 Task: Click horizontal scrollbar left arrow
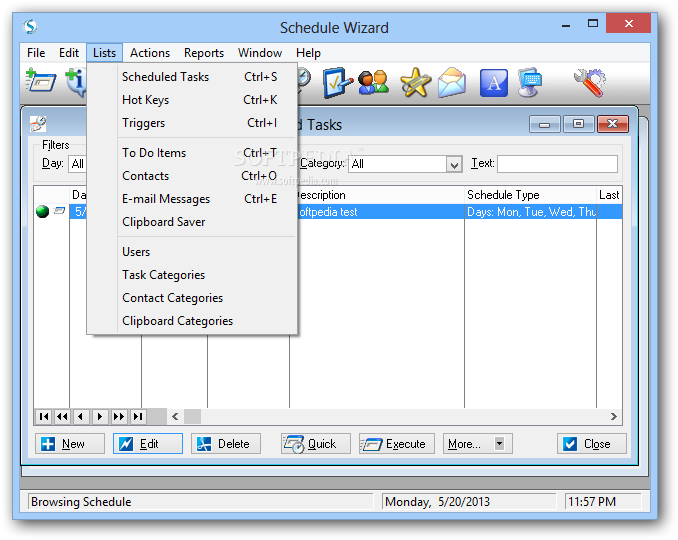click(175, 416)
